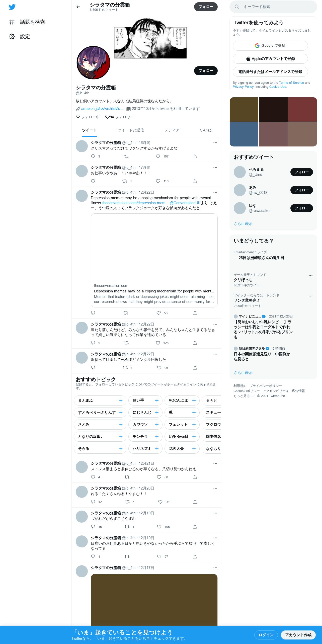Switch to ツイート tab
The width and height of the screenshot is (322, 644).
point(89,130)
